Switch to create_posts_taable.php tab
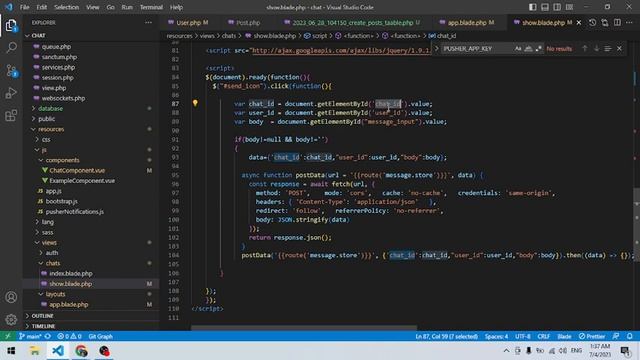Screen dimensions: 640x360 pyautogui.click(x=352, y=23)
